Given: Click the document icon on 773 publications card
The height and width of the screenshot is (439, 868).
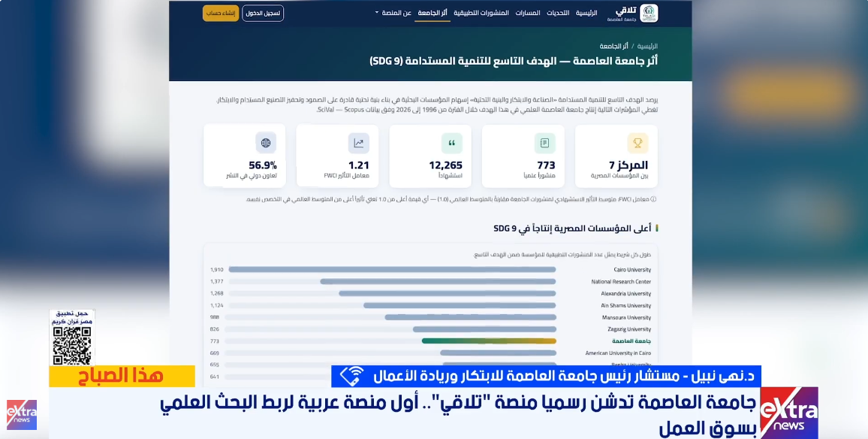Looking at the screenshot, I should click(544, 143).
